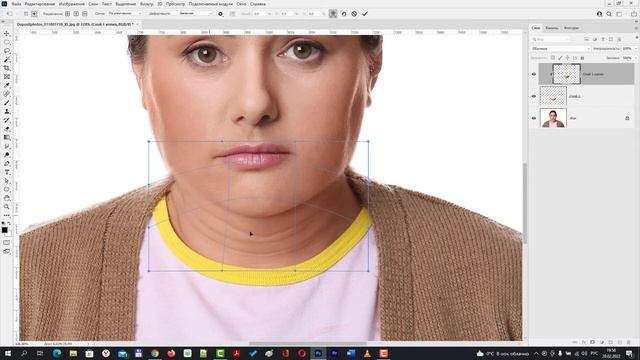The width and height of the screenshot is (640, 360).
Task: Toggle visibility of the middle layer
Action: [x=534, y=96]
